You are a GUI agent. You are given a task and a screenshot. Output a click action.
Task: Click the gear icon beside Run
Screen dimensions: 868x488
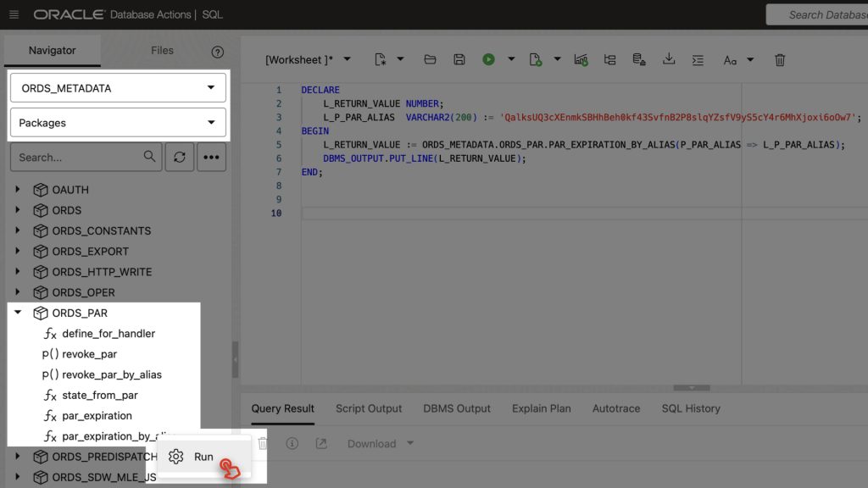176,457
